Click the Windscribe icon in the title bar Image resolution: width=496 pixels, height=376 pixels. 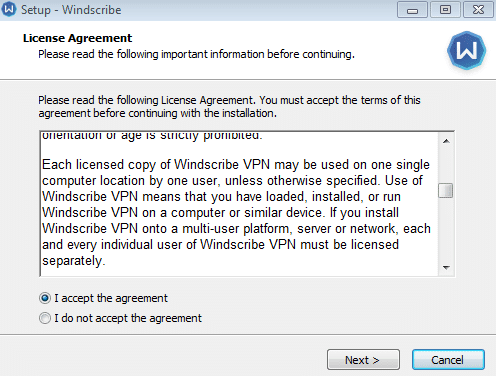(9, 9)
